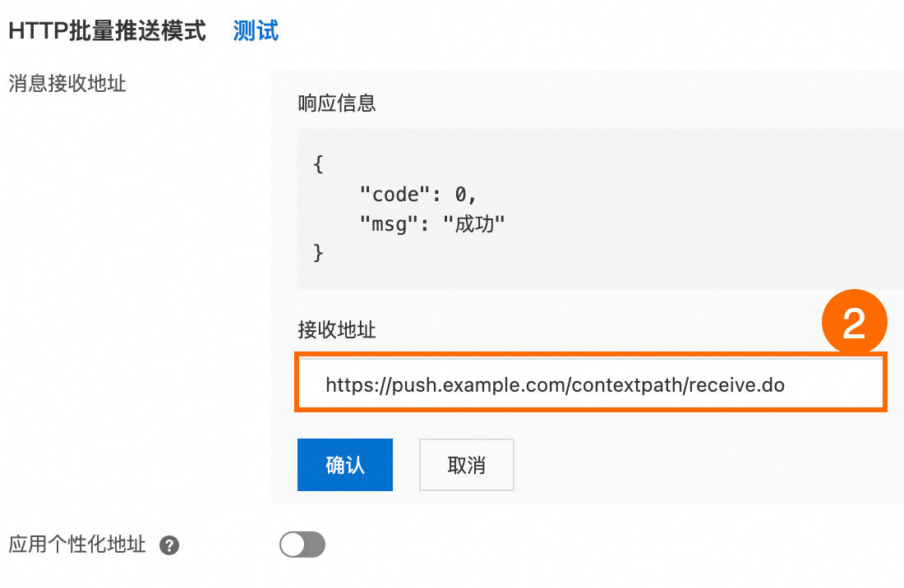Open the question mark help icon
The width and height of the screenshot is (904, 588).
point(169,544)
